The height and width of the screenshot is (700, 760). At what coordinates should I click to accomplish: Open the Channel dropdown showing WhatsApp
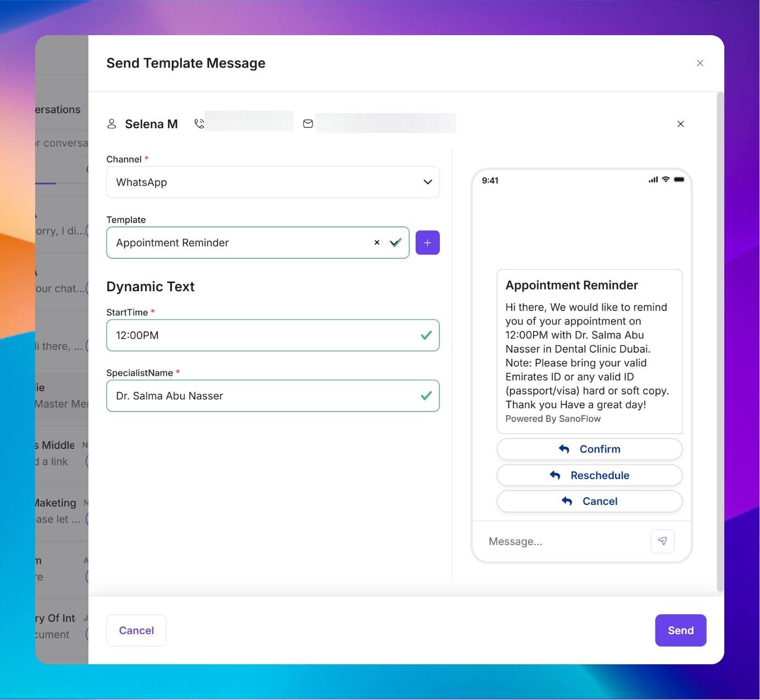(x=264, y=182)
